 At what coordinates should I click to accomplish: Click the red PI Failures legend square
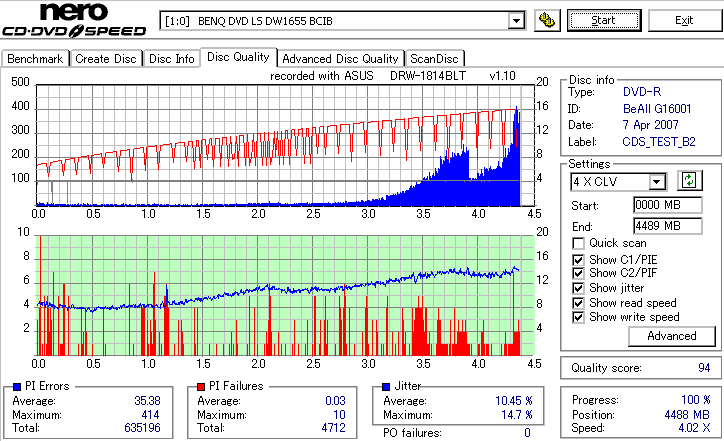(x=201, y=387)
